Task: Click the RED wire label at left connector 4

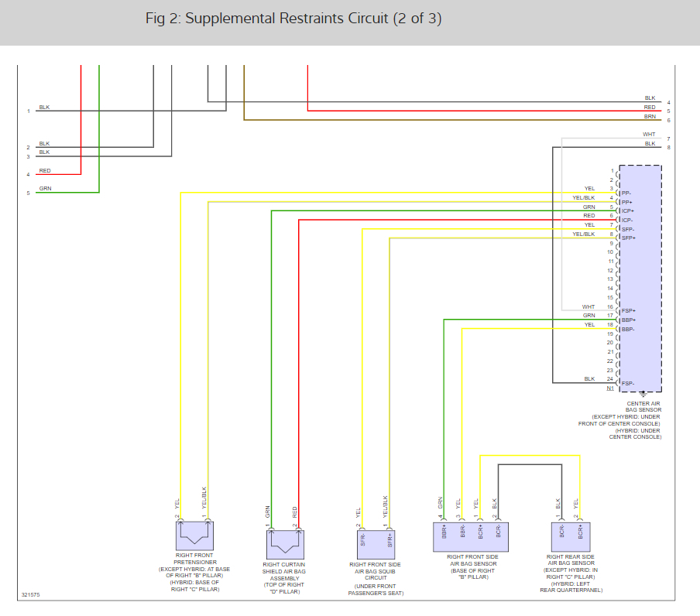Action: [45, 170]
